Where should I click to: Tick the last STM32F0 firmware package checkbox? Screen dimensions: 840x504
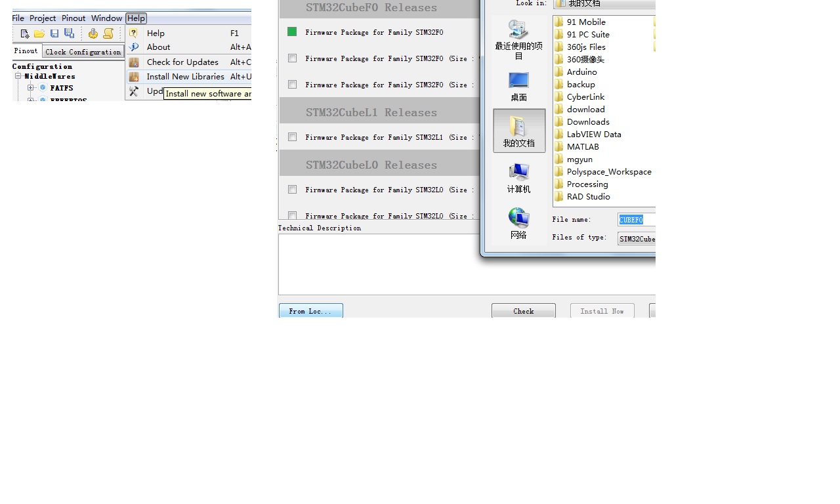click(x=292, y=85)
